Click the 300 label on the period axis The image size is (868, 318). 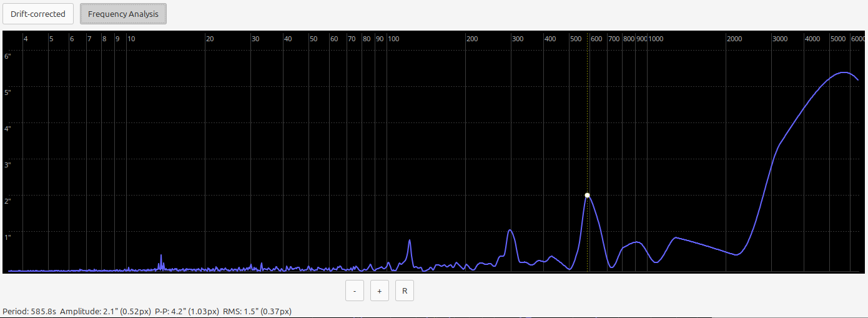click(518, 39)
